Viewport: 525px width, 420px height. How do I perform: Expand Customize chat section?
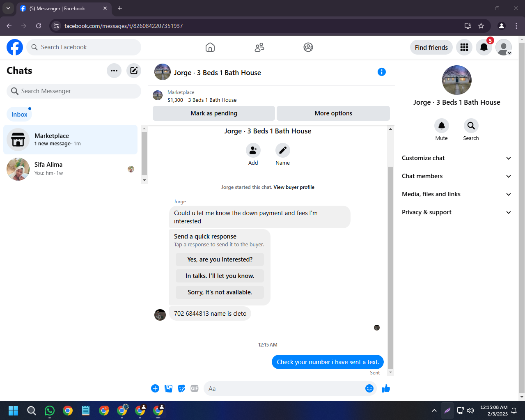456,158
